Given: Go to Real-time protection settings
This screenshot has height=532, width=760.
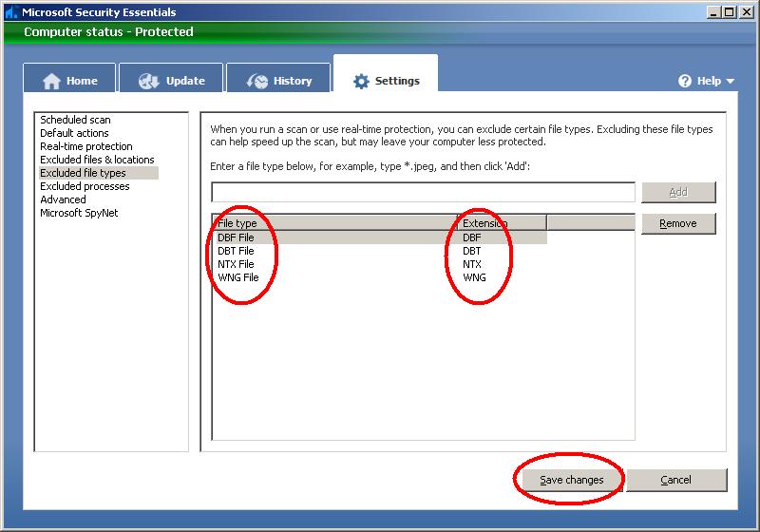Looking at the screenshot, I should click(85, 146).
